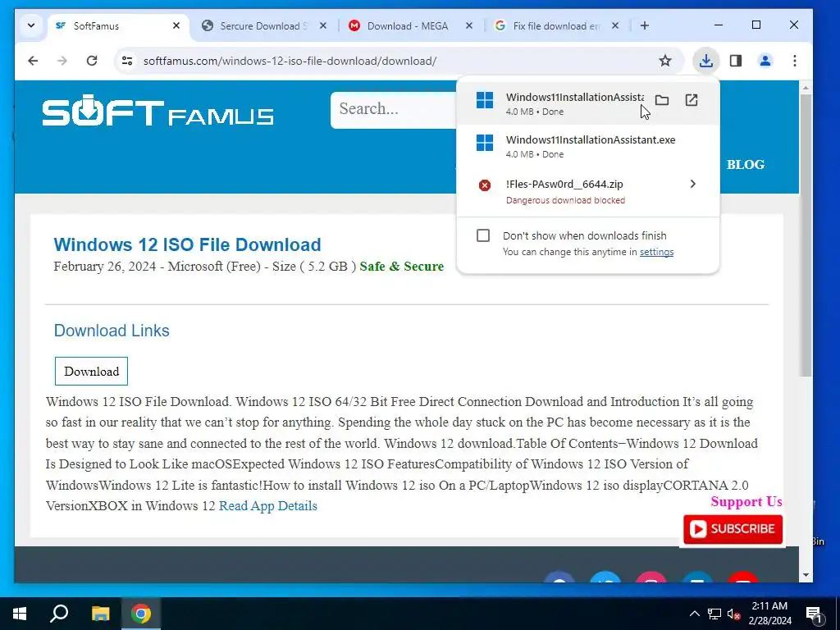Switch to the Fix file download tab

point(555,25)
